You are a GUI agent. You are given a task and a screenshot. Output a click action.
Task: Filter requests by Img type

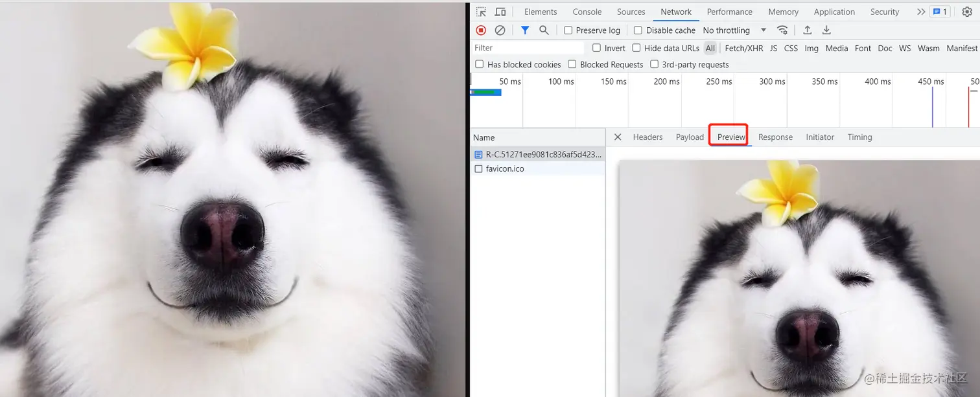click(811, 48)
